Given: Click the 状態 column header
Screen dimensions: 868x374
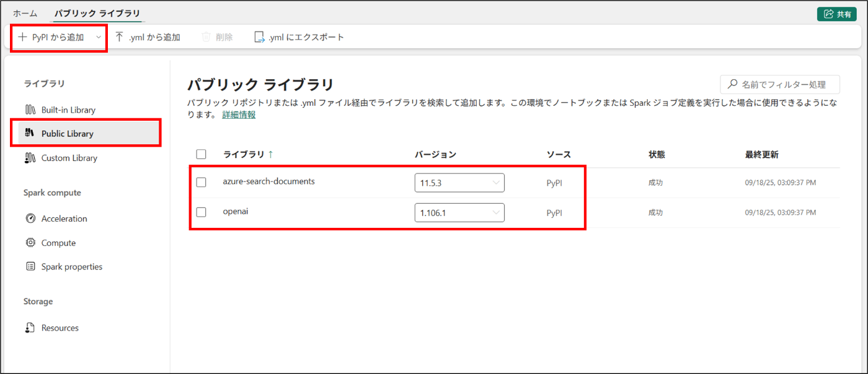Looking at the screenshot, I should coord(657,154).
